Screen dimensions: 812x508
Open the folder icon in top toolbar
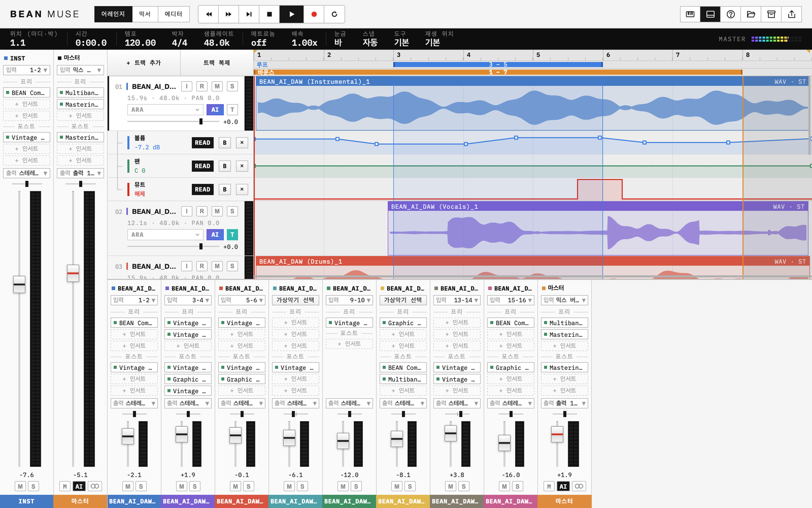751,14
